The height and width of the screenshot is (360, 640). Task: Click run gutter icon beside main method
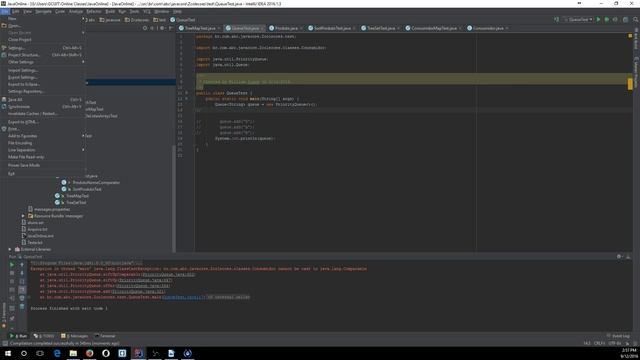click(187, 99)
